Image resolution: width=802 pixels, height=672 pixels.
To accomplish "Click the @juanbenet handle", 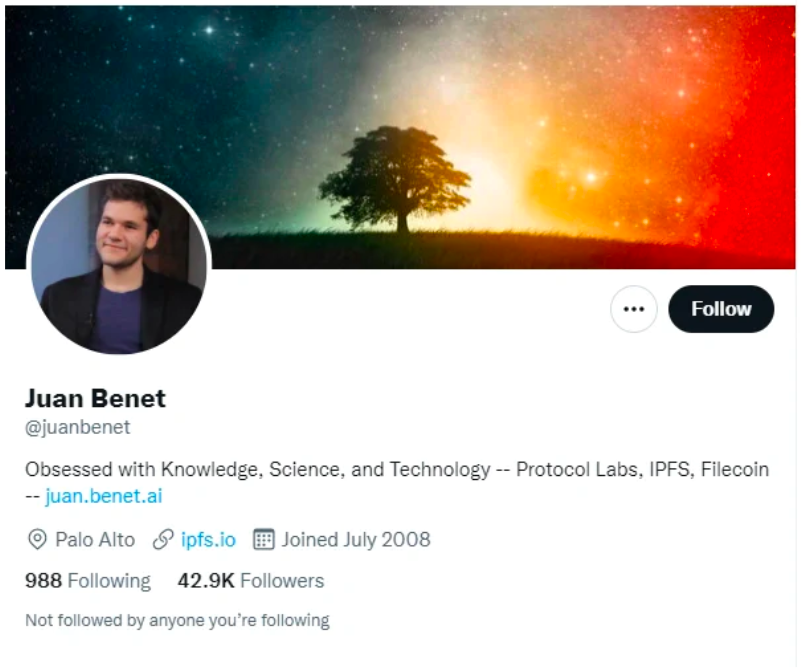I will pos(77,427).
